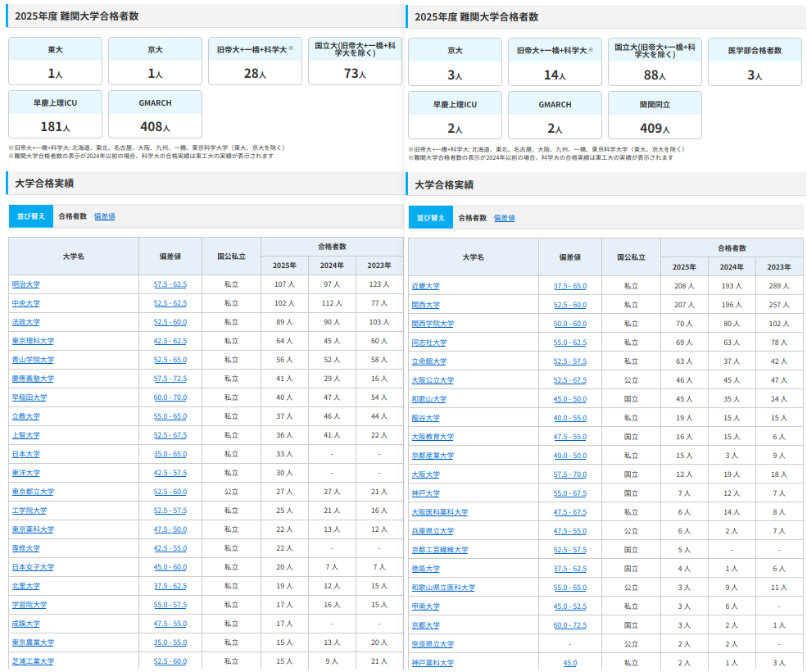Image resolution: width=807 pixels, height=672 pixels.
Task: Click the 甲南大学 link
Action: (426, 606)
